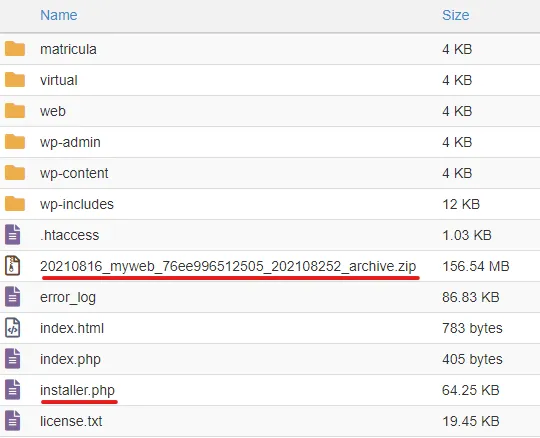Select the error_log file name
The height and width of the screenshot is (438, 540).
(x=68, y=298)
